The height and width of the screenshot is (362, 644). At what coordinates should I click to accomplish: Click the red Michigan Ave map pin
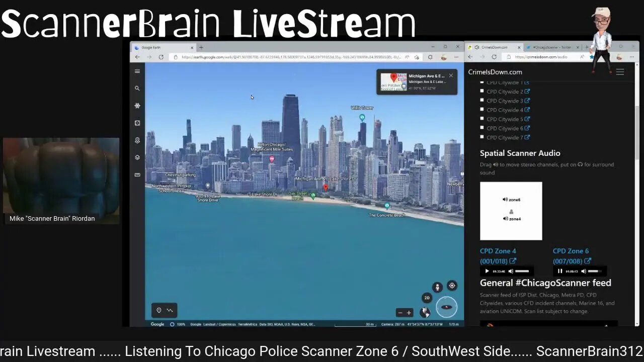coord(326,188)
